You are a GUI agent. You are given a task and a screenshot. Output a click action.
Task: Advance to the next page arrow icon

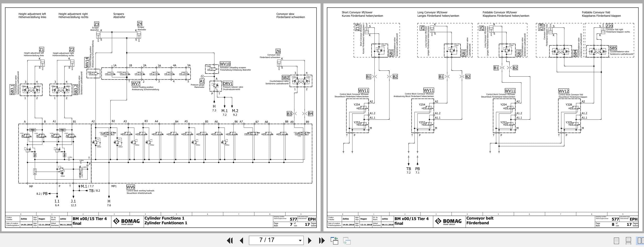pos(310,240)
